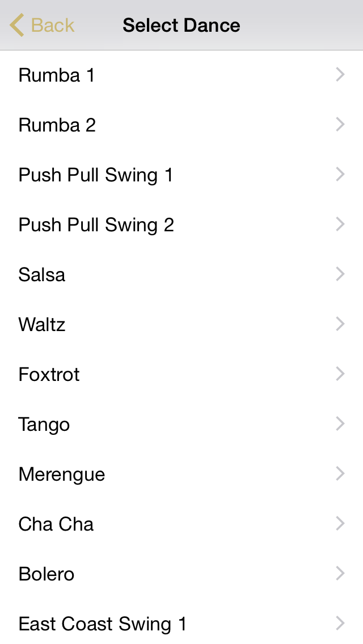Tap the arrow icon beside Foxtrot
This screenshot has width=363, height=644.
click(340, 374)
